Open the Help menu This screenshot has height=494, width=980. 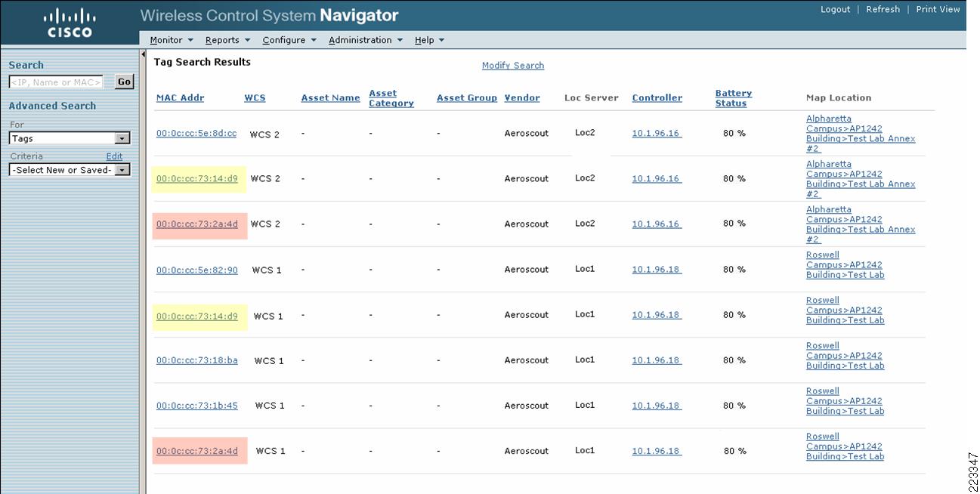[429, 40]
